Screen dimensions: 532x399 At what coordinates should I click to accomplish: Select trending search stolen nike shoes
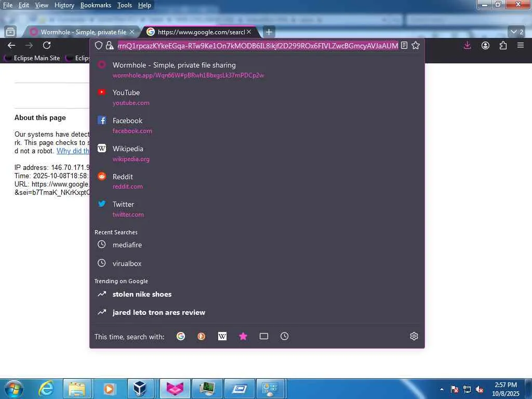(x=257, y=294)
